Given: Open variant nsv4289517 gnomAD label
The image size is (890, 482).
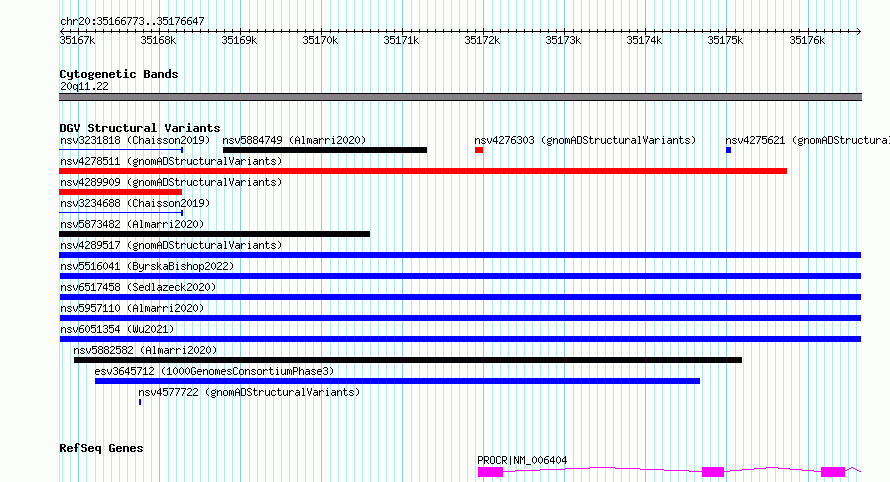Looking at the screenshot, I should click(x=171, y=245).
